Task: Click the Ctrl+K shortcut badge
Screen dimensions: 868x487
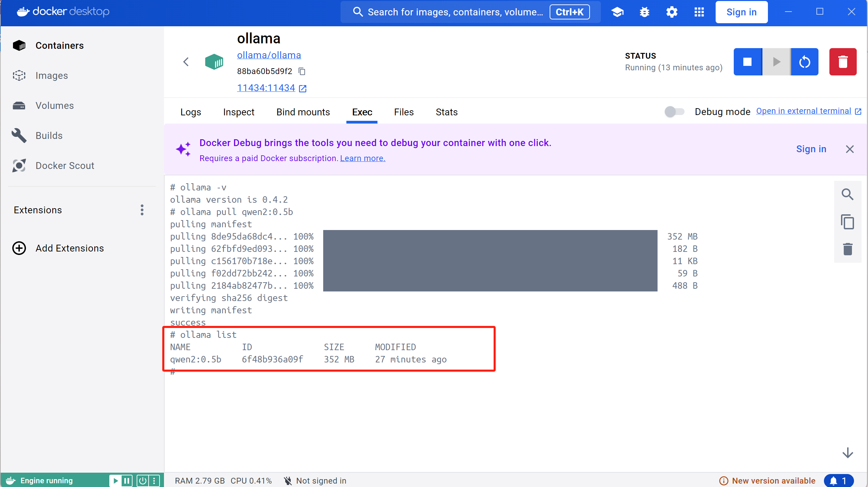Action: click(569, 12)
